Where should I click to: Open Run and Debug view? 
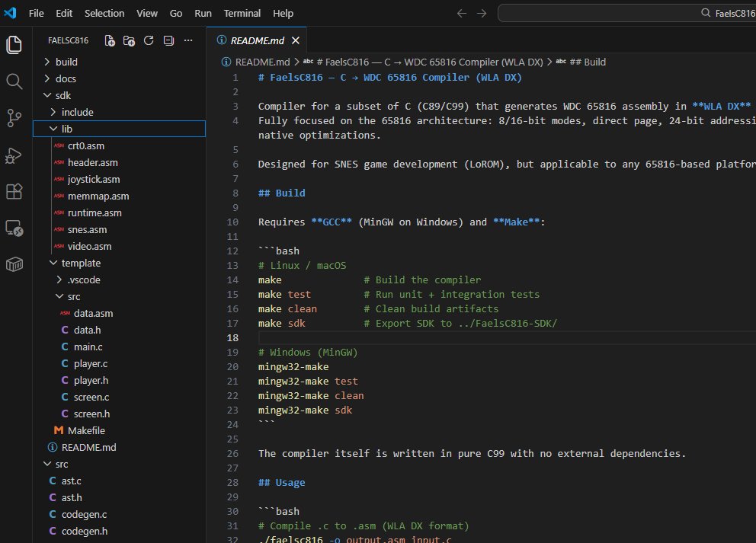click(14, 155)
